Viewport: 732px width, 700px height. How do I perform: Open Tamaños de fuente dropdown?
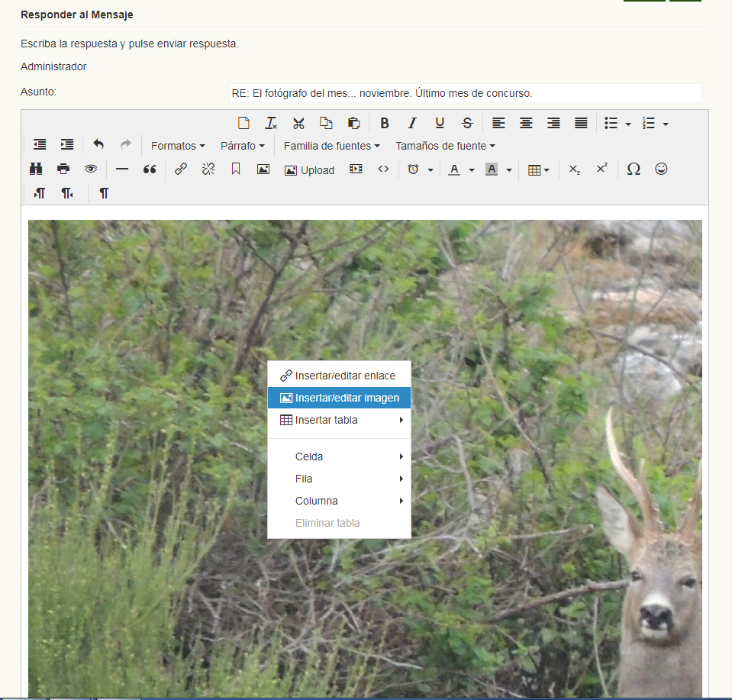445,146
